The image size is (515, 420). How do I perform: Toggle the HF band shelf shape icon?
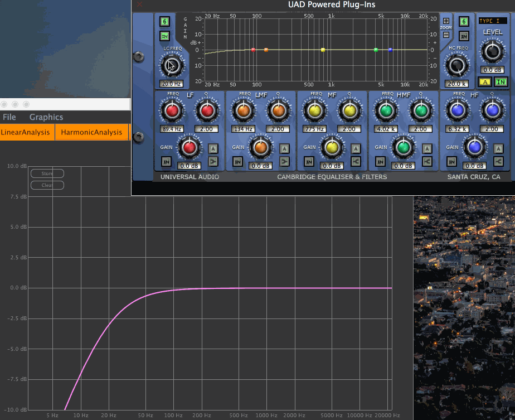(x=498, y=161)
